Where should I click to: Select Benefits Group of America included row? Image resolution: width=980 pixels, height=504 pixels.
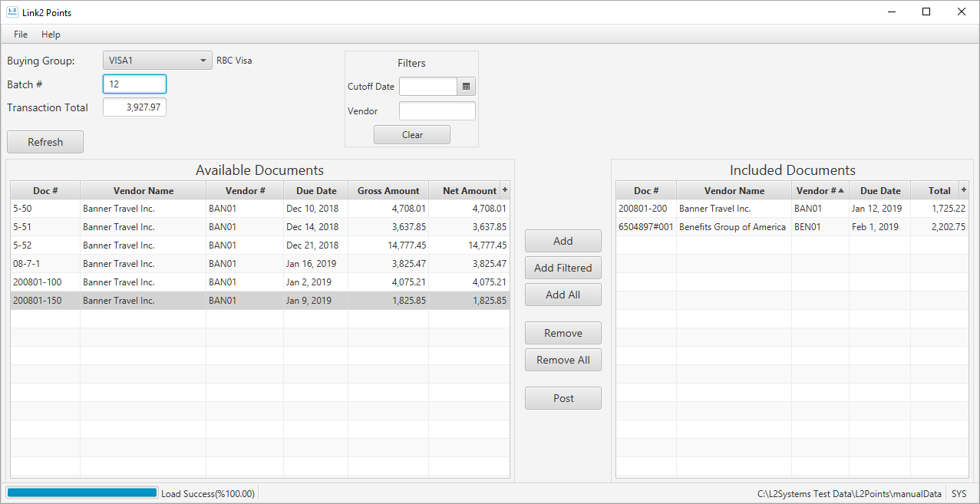point(732,227)
